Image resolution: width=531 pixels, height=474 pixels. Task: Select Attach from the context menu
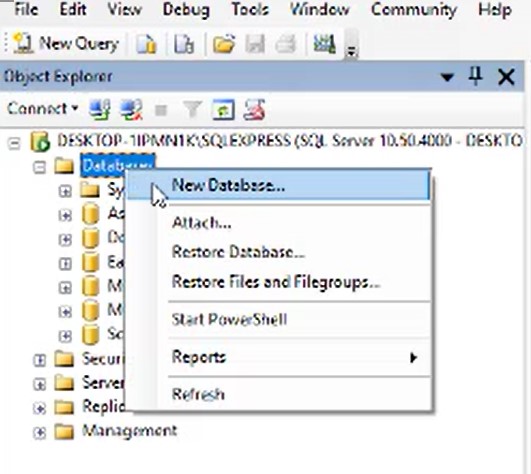click(201, 223)
